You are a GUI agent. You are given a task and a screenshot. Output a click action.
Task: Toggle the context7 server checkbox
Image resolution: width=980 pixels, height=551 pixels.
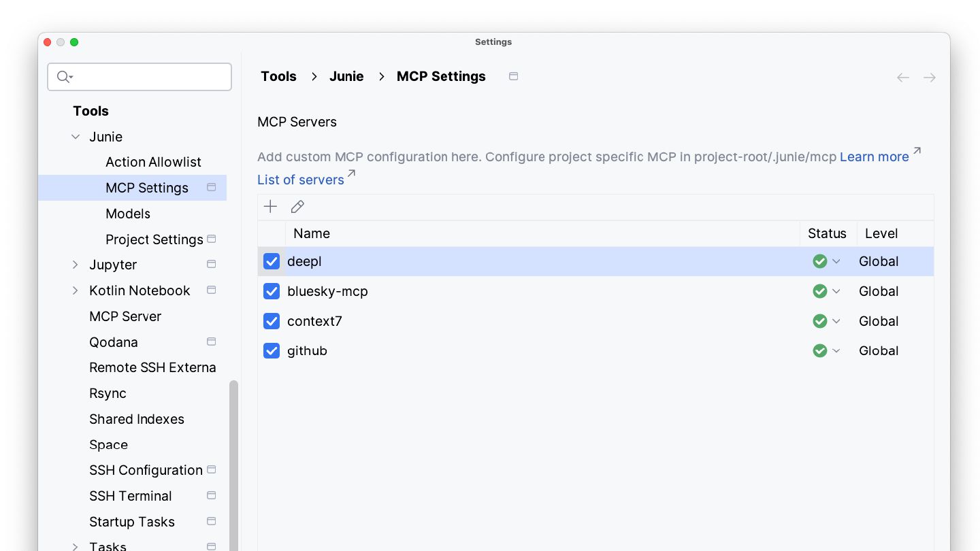click(x=272, y=321)
